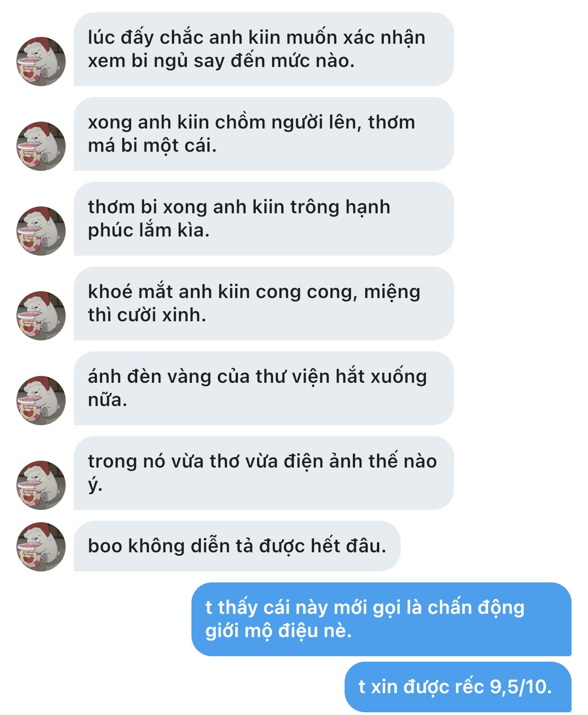Tap bubble 'trong nó vừa thơ vừa điện ảnh'
588x715 pixels.
pyautogui.click(x=264, y=473)
